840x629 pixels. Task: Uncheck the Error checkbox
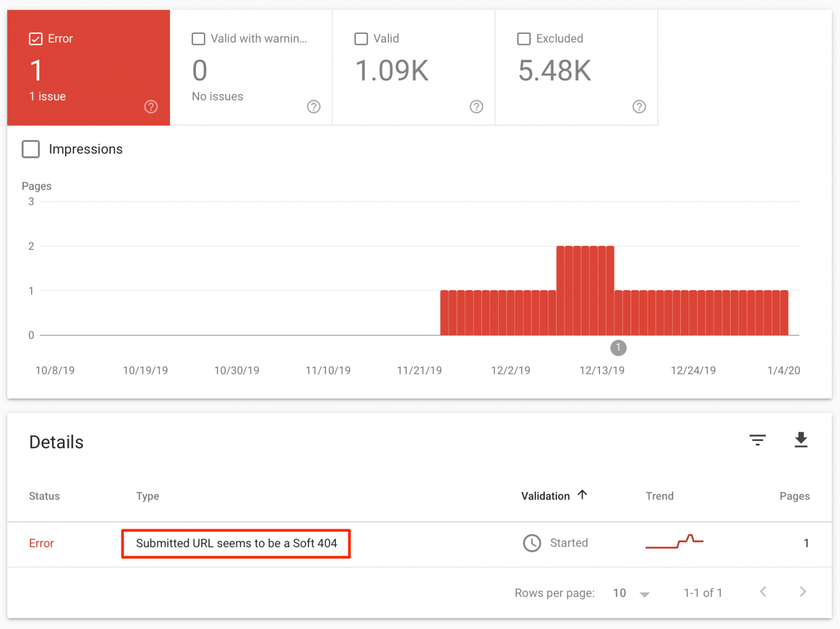36,39
